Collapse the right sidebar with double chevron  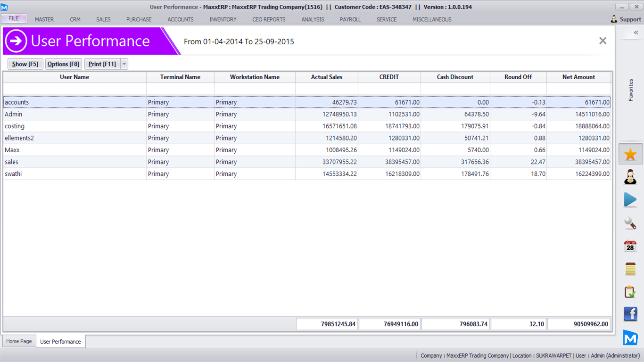[x=636, y=33]
